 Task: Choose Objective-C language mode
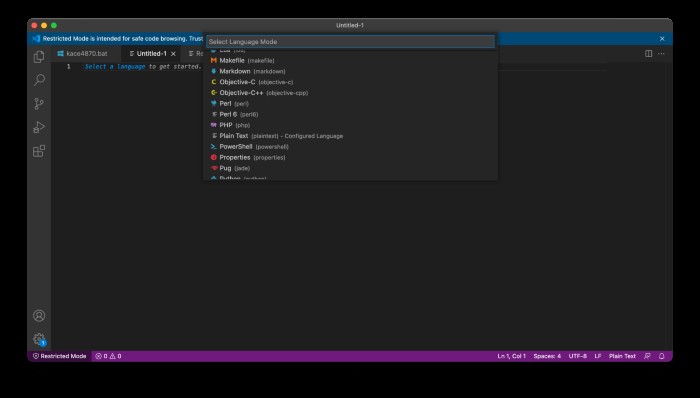(x=350, y=82)
